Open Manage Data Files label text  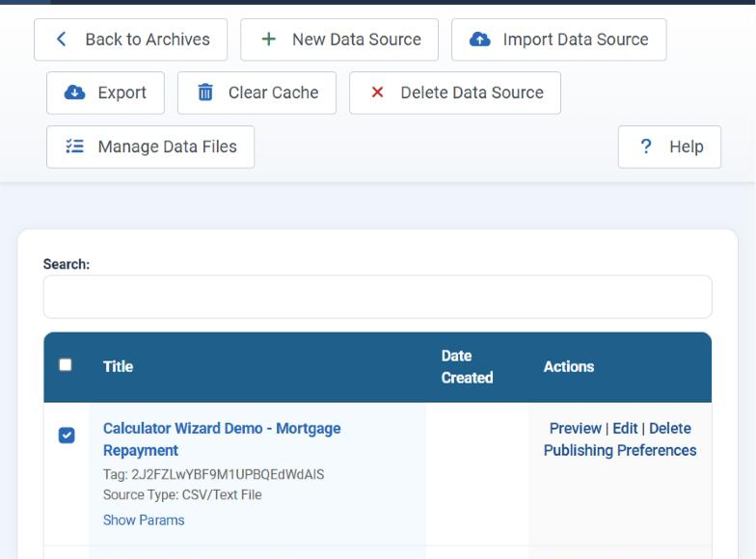pos(168,146)
